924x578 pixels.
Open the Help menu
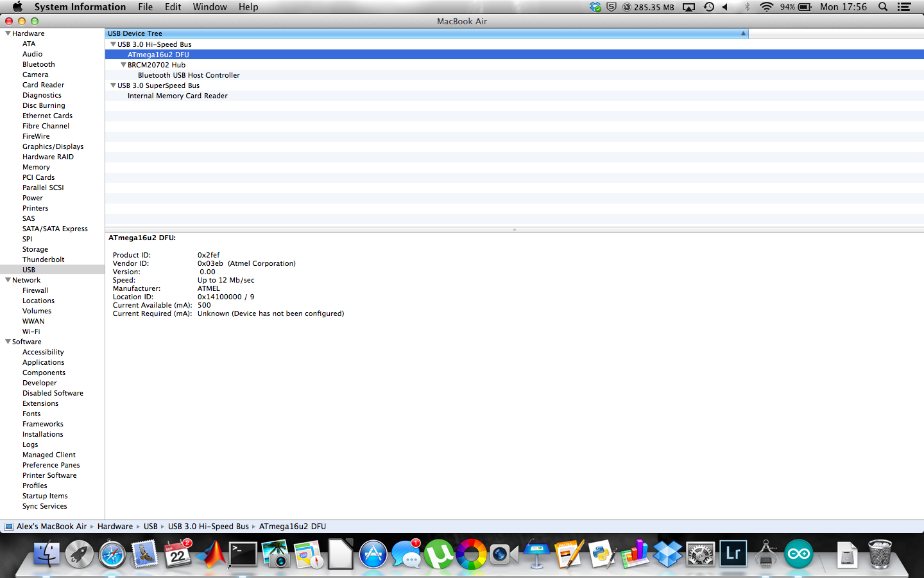point(248,7)
